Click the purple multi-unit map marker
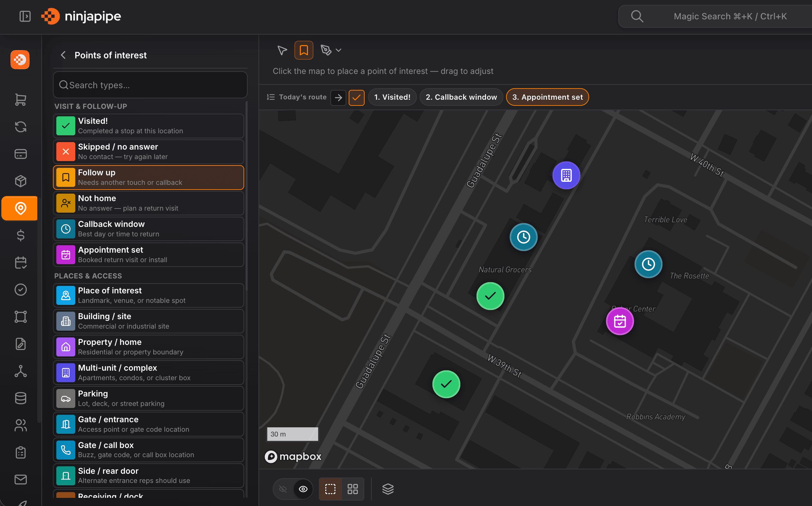Viewport: 812px width, 506px height. [x=566, y=175]
